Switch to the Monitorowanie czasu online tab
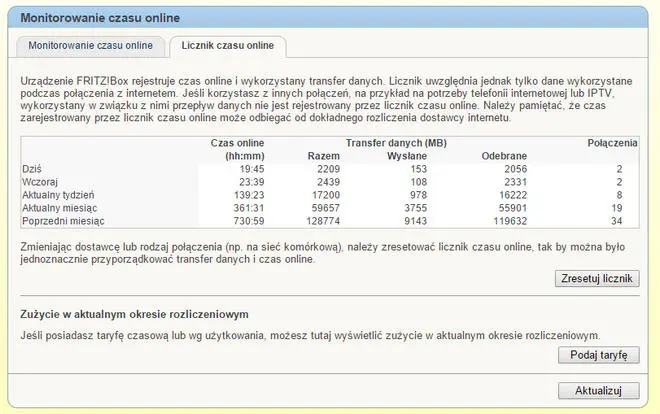Viewport: 660px width, 414px height. (90, 46)
